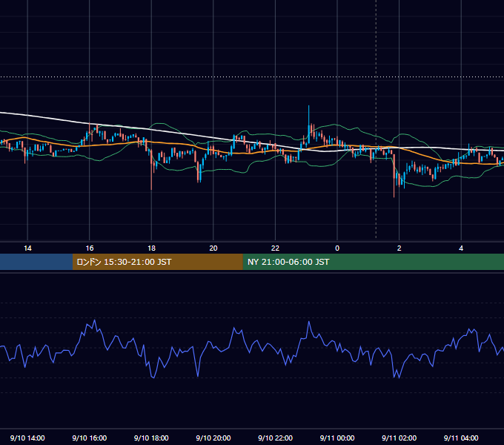The height and width of the screenshot is (445, 504).
Task: Click the long red wick candle just before 2:00
Action: click(x=394, y=176)
